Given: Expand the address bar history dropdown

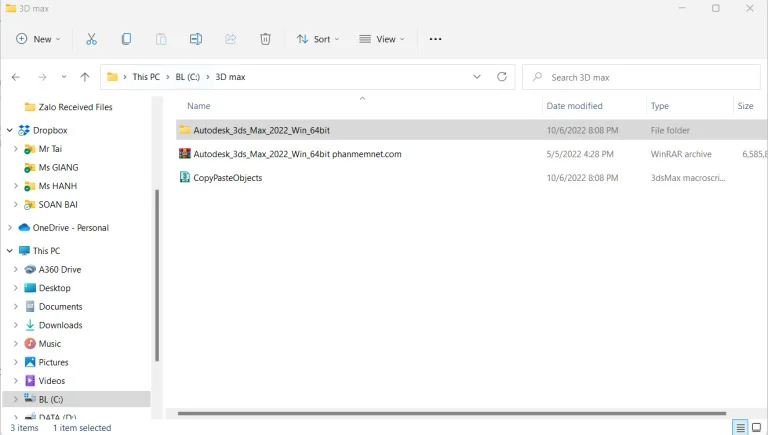Looking at the screenshot, I should (477, 77).
